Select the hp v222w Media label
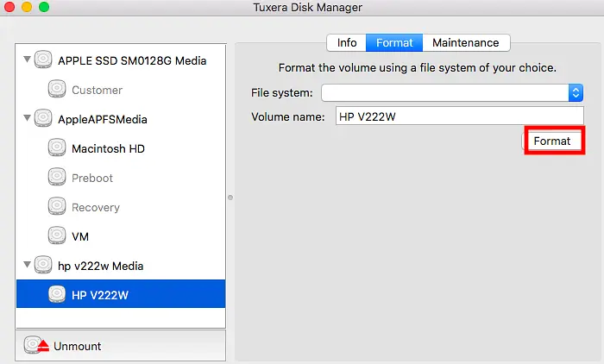The height and width of the screenshot is (364, 604). coord(101,267)
